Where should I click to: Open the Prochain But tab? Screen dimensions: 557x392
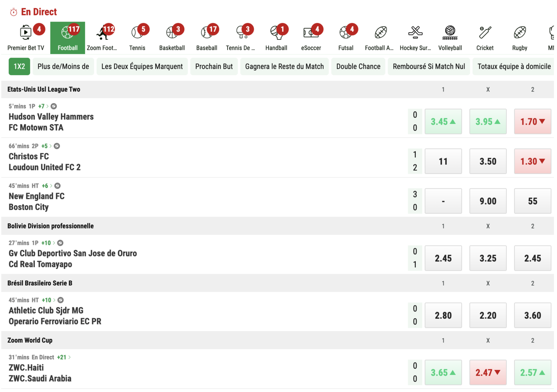[214, 66]
